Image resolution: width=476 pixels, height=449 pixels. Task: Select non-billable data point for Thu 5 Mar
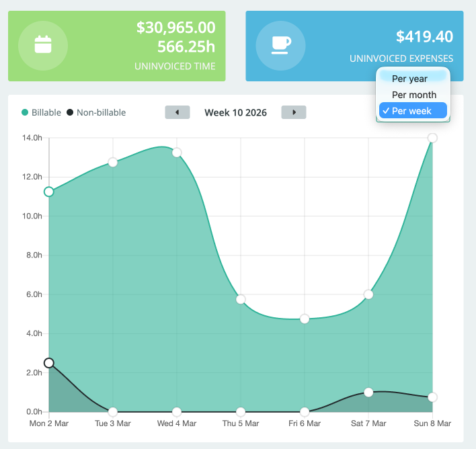tap(241, 412)
